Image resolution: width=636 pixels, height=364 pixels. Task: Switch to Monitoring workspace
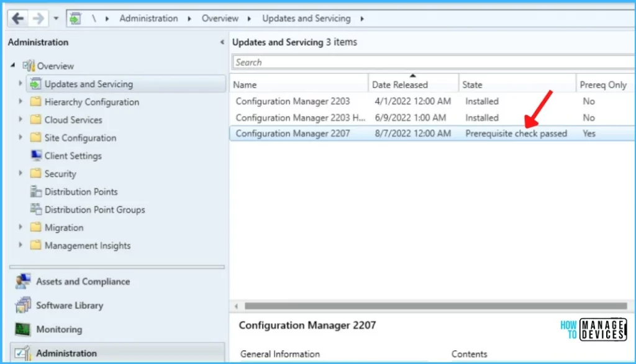tap(59, 329)
